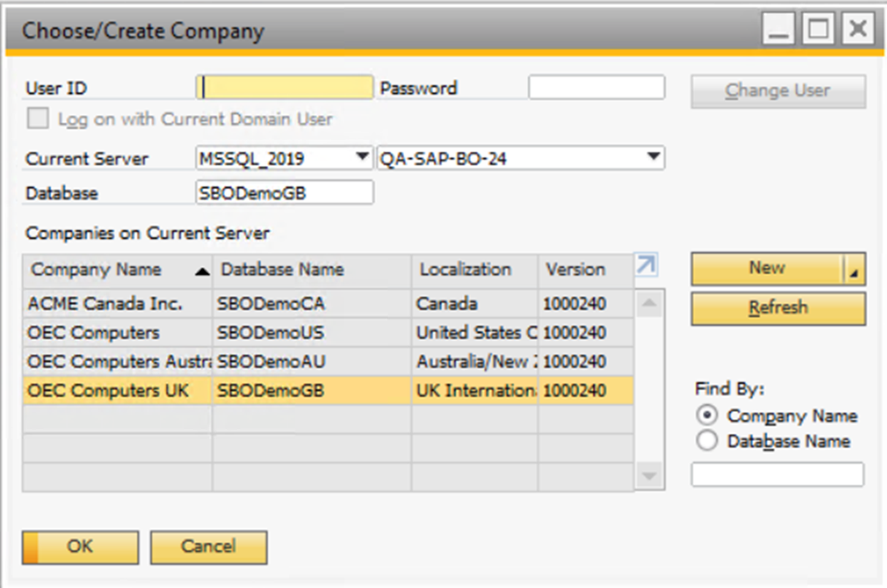Enable Log on with Current Domain User
Viewport: 887px width, 588px height.
pyautogui.click(x=38, y=118)
